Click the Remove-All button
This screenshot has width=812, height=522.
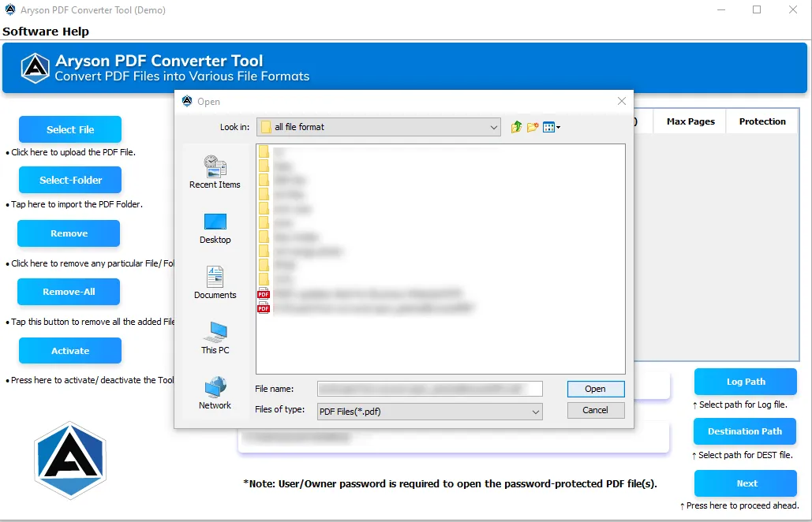point(69,292)
